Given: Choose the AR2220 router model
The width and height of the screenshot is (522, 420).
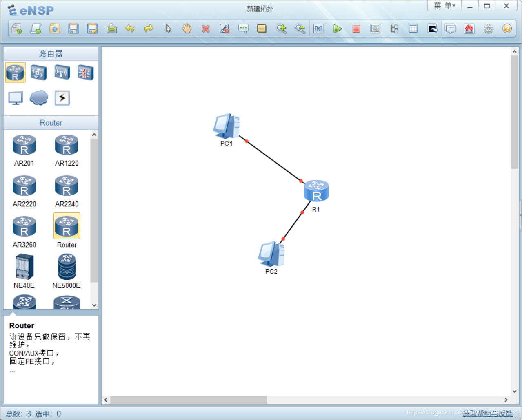Looking at the screenshot, I should tap(24, 191).
